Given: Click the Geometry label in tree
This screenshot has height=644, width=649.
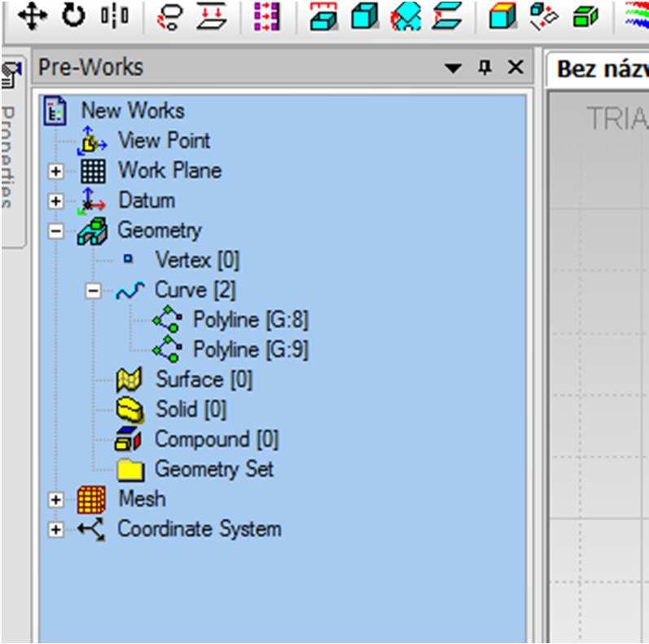Looking at the screenshot, I should [160, 230].
